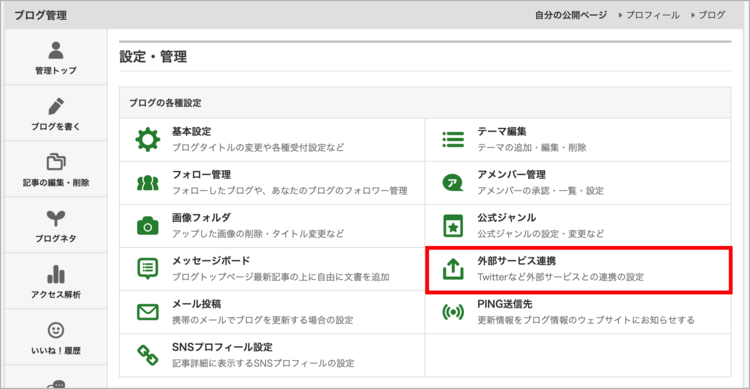Open 外部サービス連携 settings
This screenshot has height=389, width=750.
(x=517, y=261)
